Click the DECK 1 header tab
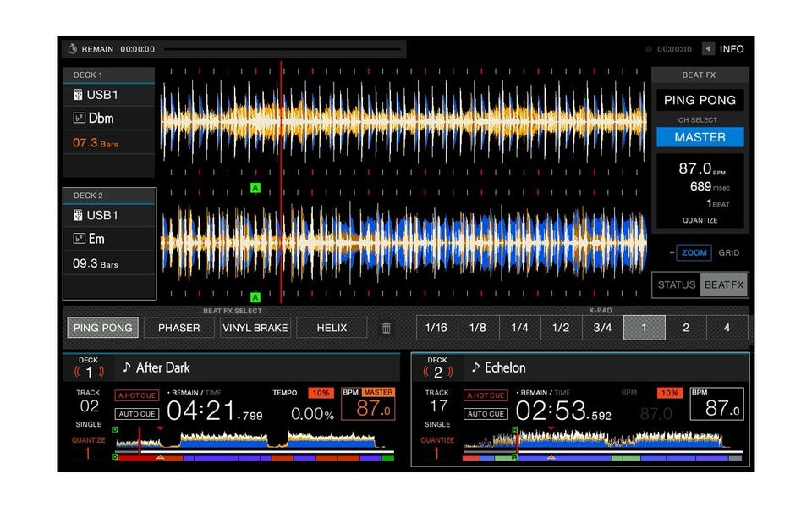Screen dimensions: 812x508 point(109,75)
